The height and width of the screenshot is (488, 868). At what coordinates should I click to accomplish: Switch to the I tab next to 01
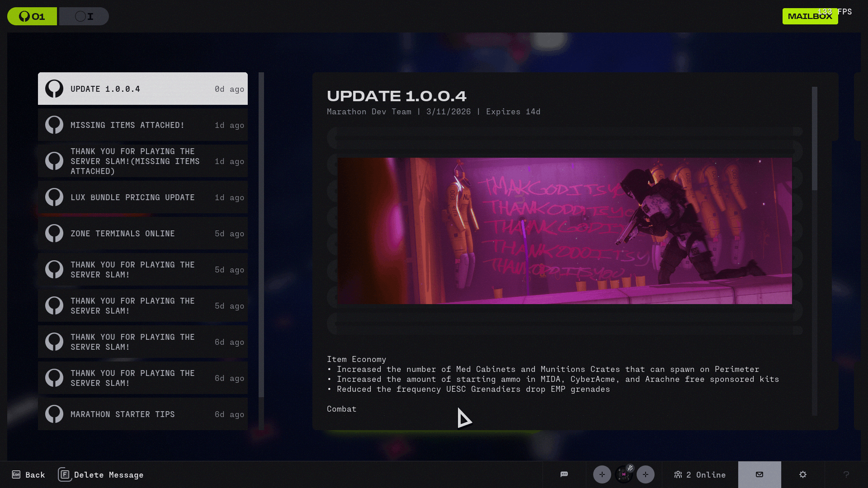click(x=84, y=16)
